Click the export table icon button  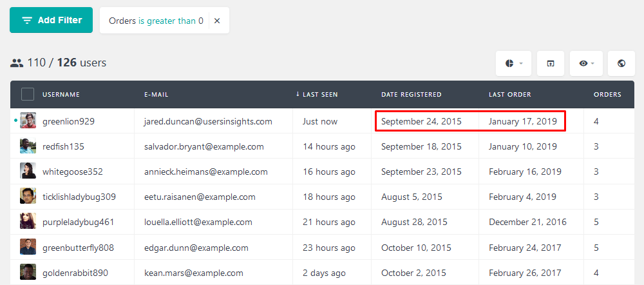click(x=551, y=63)
